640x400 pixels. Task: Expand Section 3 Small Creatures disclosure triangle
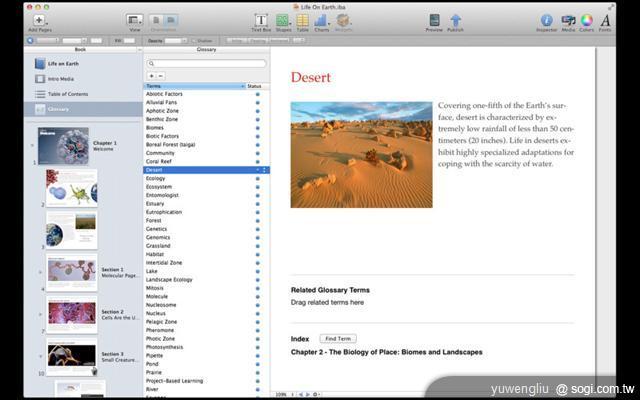coord(40,356)
